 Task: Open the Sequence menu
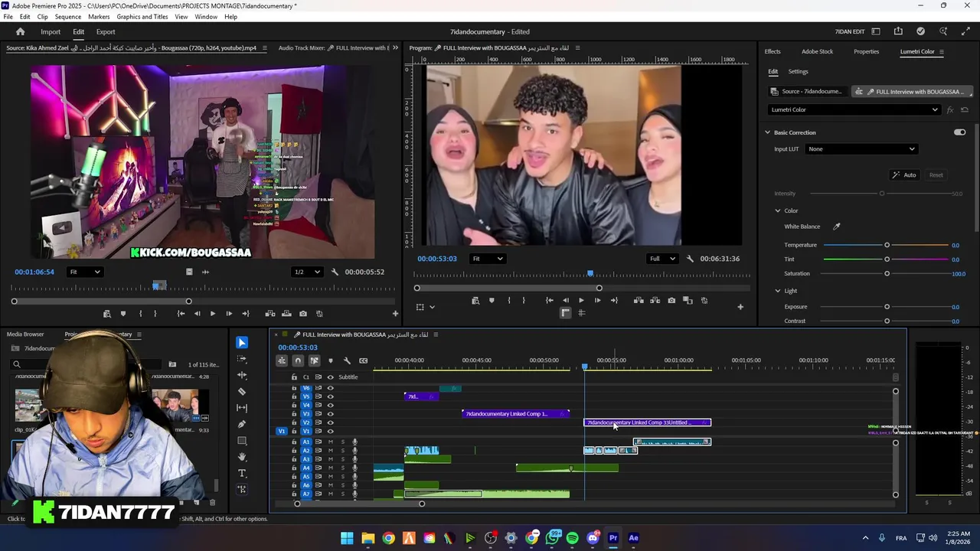point(68,16)
